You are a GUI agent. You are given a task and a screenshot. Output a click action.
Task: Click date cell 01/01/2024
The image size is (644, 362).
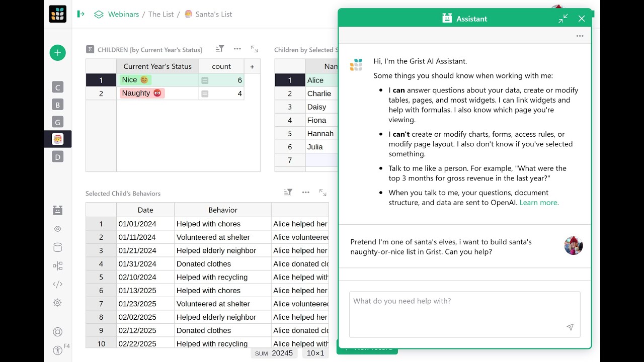click(145, 224)
